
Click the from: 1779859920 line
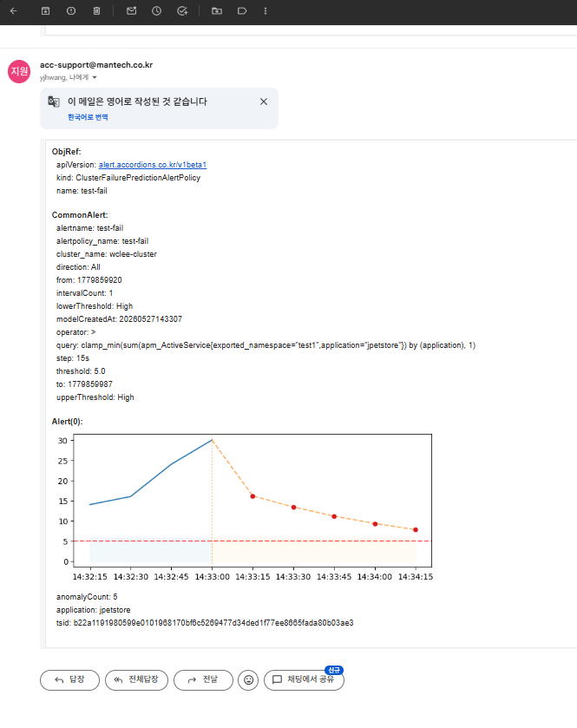pyautogui.click(x=89, y=280)
